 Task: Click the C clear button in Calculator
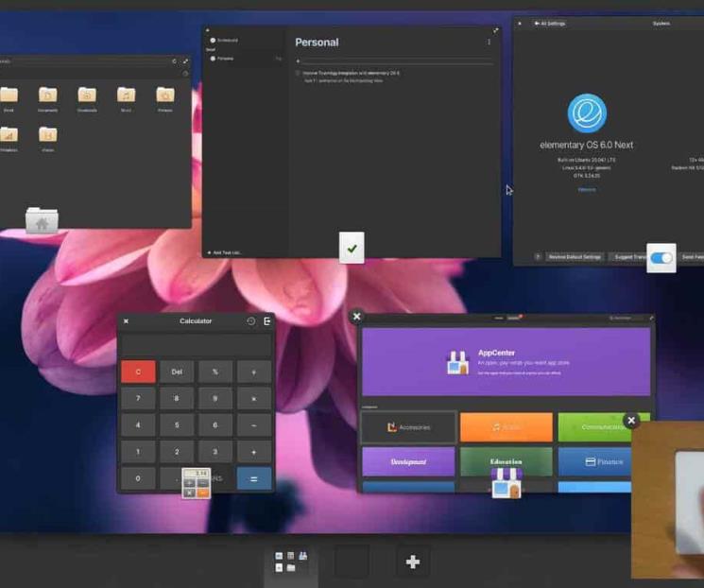tap(138, 372)
